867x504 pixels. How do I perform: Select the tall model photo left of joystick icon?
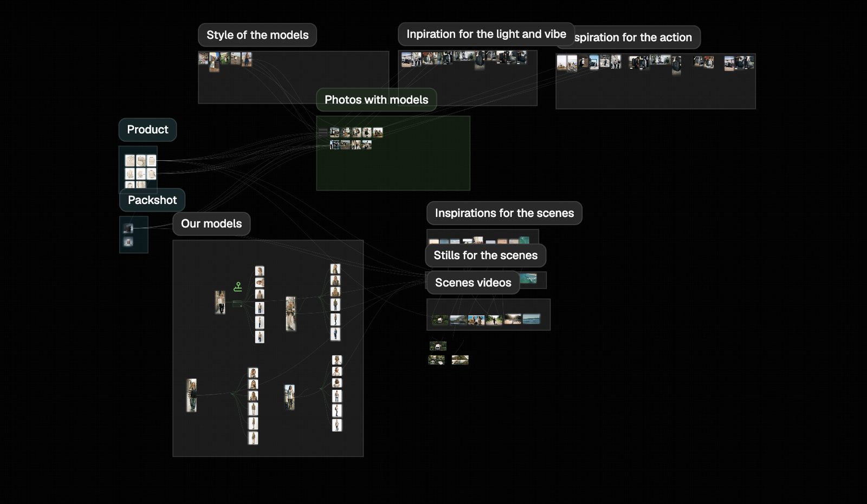(x=220, y=302)
